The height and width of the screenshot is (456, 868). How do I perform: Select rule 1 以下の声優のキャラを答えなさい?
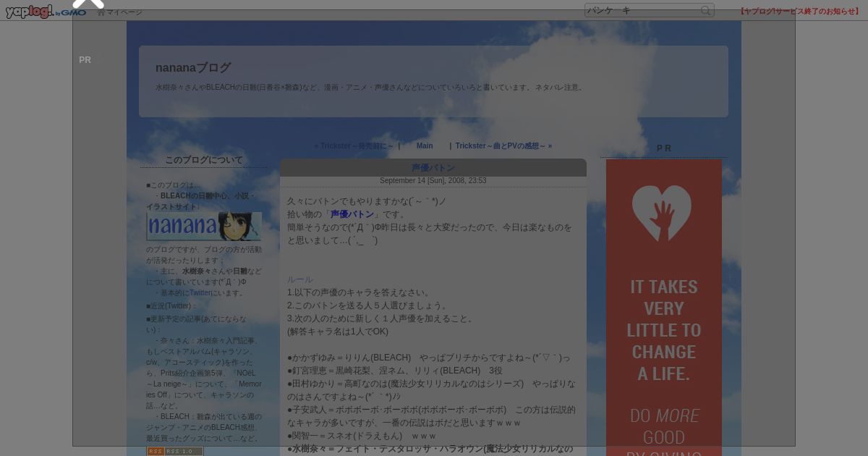359,292
